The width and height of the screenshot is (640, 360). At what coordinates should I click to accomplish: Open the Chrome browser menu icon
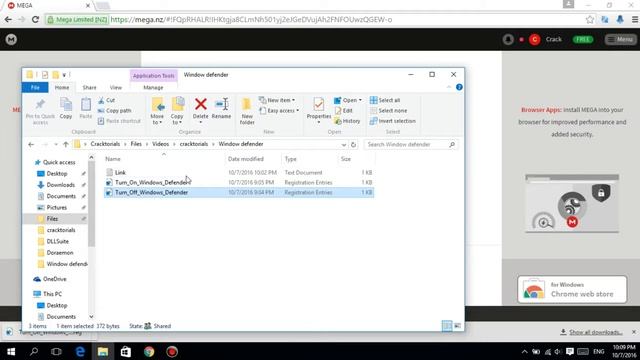tap(635, 19)
